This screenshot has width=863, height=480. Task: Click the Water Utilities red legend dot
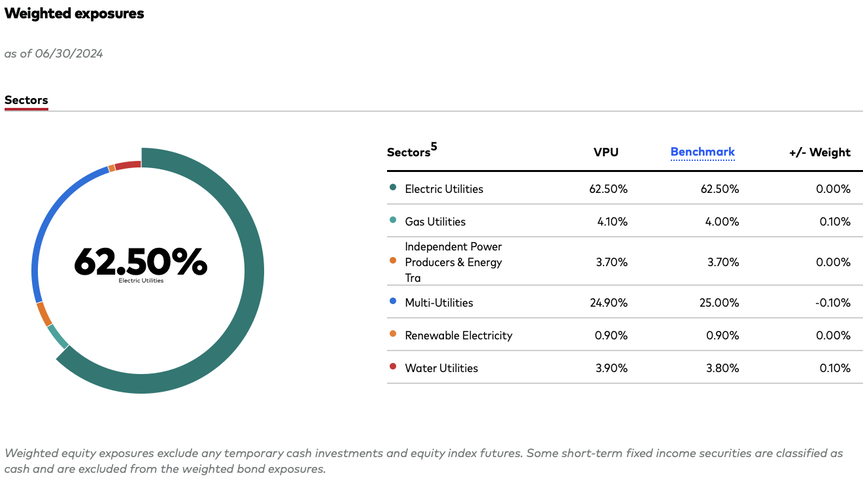392,368
